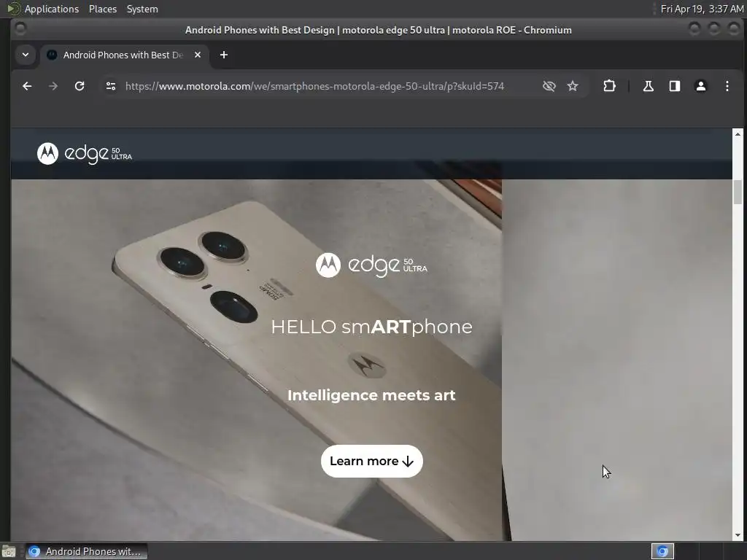Image resolution: width=747 pixels, height=560 pixels.
Task: Click the vertical scrollbar thumb
Action: pyautogui.click(x=738, y=192)
